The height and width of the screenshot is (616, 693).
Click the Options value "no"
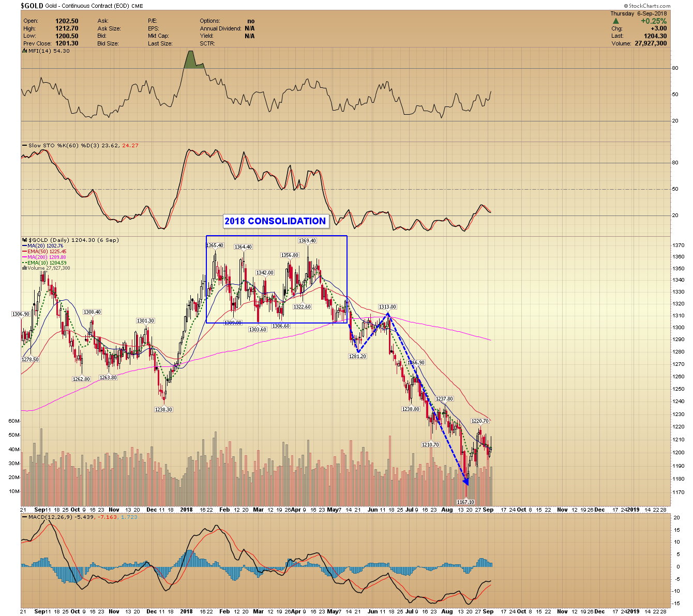coord(251,21)
